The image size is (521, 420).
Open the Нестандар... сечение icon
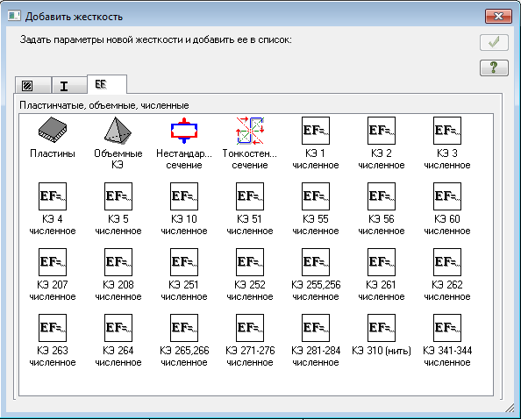(x=184, y=131)
